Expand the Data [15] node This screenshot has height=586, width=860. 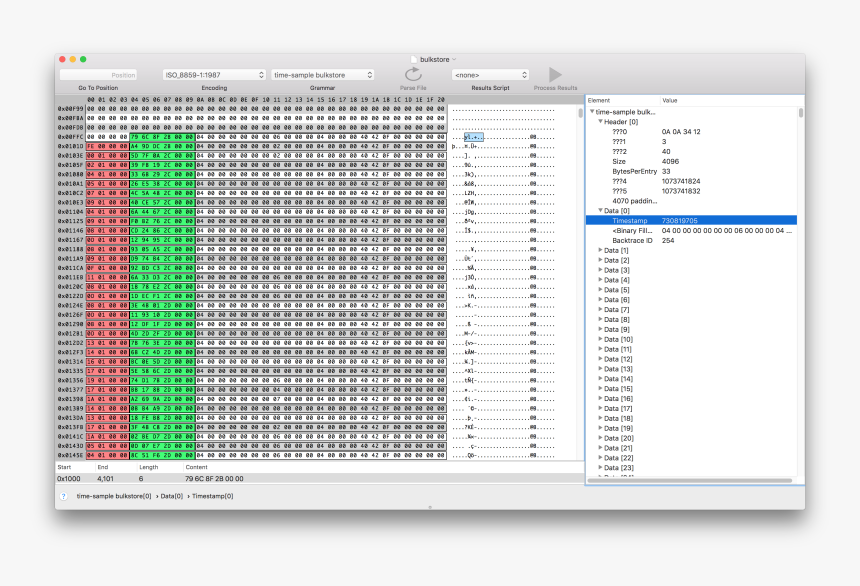[x=601, y=388]
